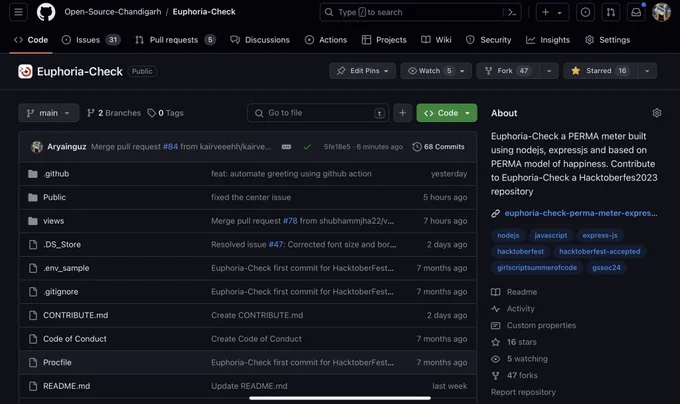Click Aryainguz's commit author avatar
This screenshot has width=680, height=404.
[x=37, y=147]
